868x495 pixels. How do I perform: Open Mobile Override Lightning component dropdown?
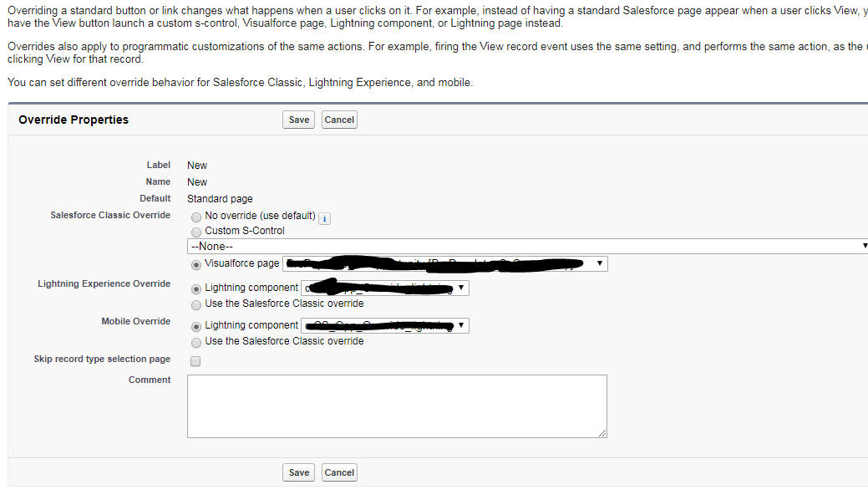(384, 325)
